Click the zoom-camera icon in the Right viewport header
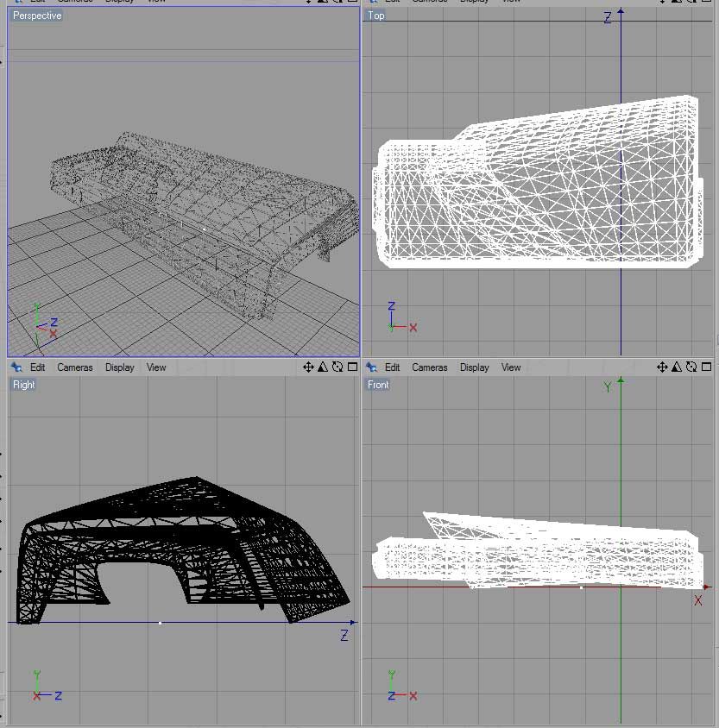Screen dimensions: 719x728 323,367
